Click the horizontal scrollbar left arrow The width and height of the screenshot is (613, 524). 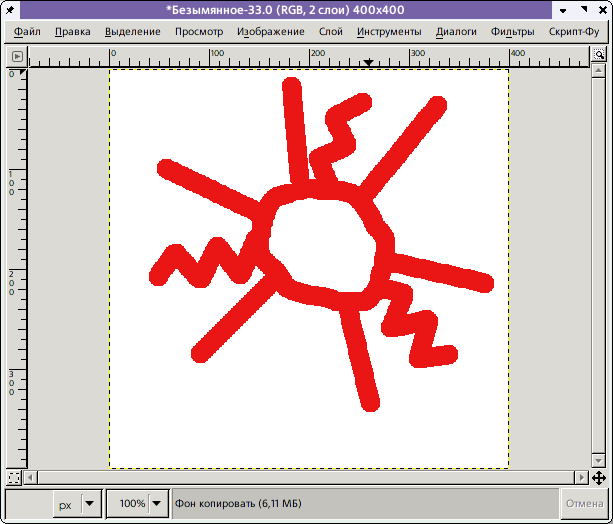(x=31, y=477)
